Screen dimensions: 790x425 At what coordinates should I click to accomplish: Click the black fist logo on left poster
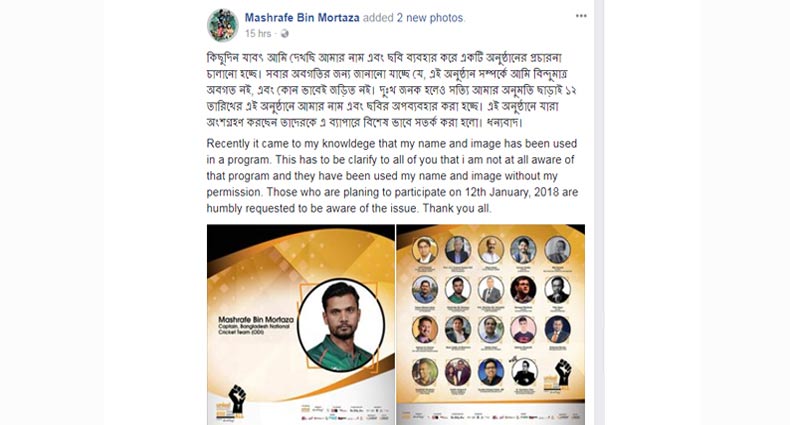point(237,399)
